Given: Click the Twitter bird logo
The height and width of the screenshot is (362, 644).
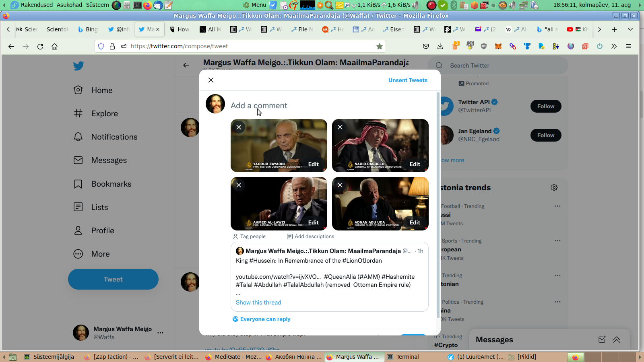Looking at the screenshot, I should (x=78, y=66).
